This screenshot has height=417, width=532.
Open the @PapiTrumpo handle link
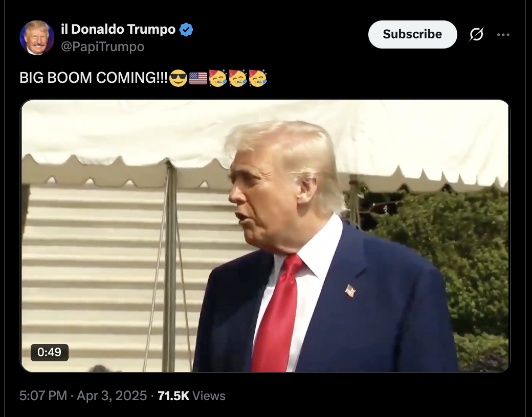coord(102,47)
